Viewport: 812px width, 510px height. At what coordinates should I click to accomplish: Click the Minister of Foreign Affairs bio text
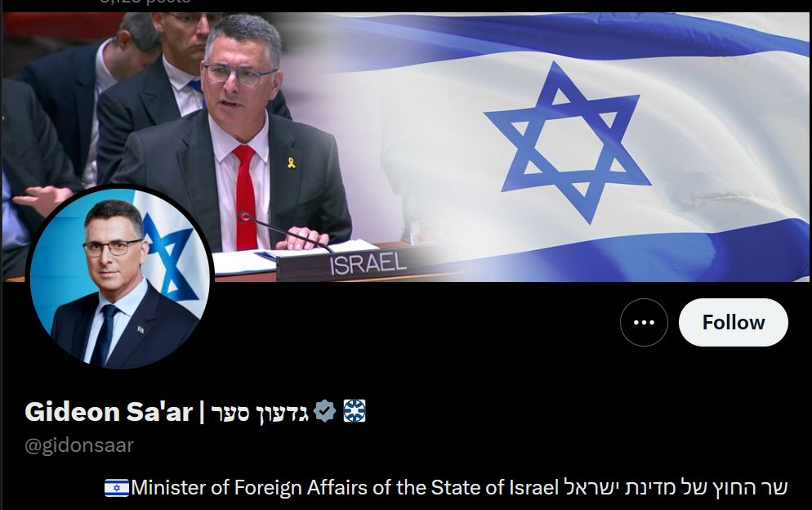(x=345, y=488)
